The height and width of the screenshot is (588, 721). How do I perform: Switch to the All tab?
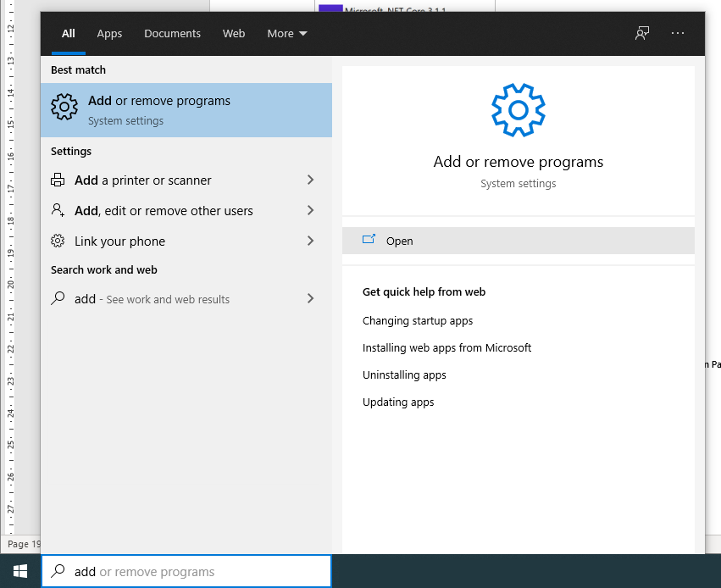click(68, 34)
